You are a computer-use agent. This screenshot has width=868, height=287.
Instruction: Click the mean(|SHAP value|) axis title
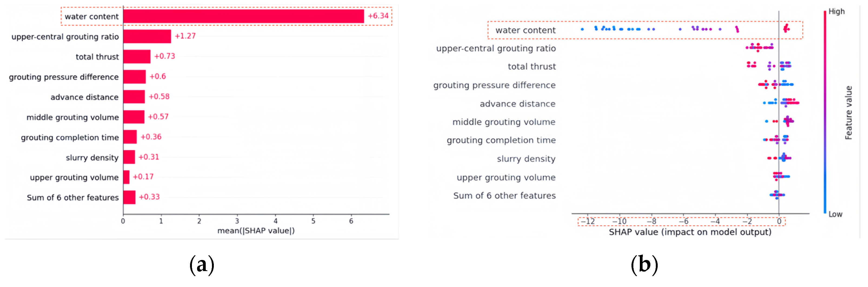click(256, 231)
